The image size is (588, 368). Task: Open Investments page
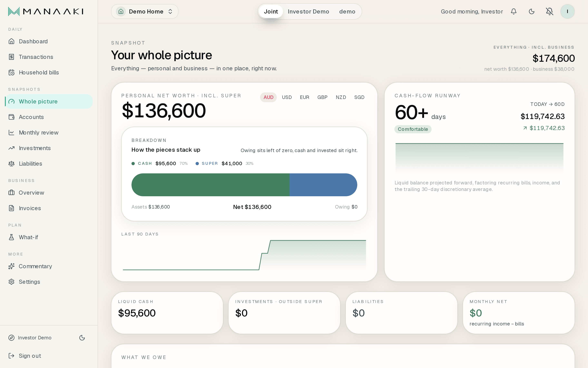tap(49, 148)
